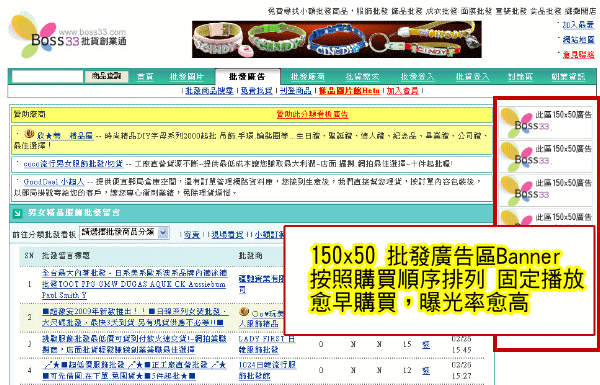This screenshot has height=385, width=600.
Task: Open the first Boss33 150x50 ad banner
Action: 546,122
